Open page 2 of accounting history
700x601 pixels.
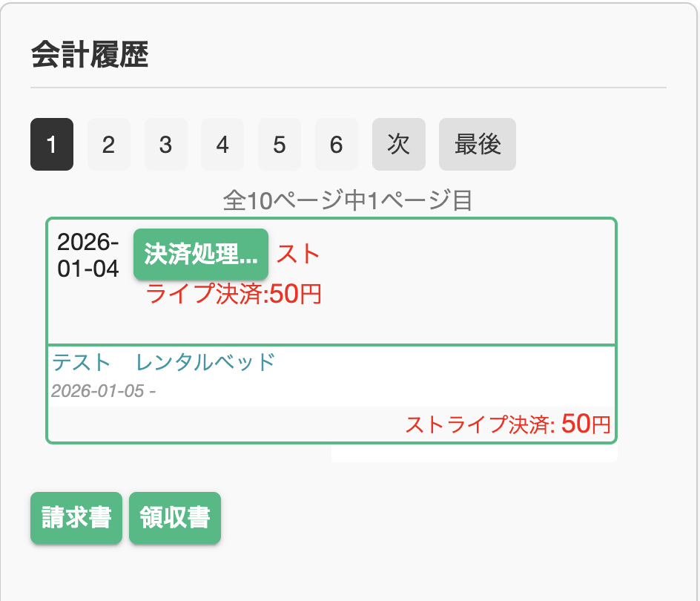click(109, 145)
